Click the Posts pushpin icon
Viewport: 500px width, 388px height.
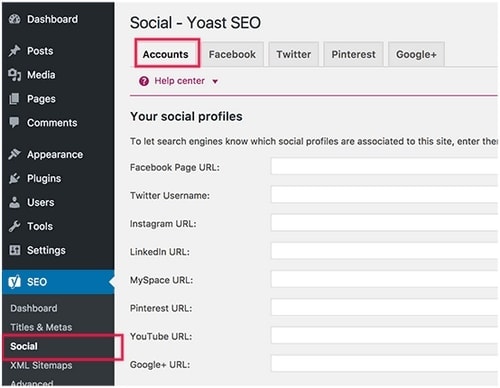(x=15, y=51)
